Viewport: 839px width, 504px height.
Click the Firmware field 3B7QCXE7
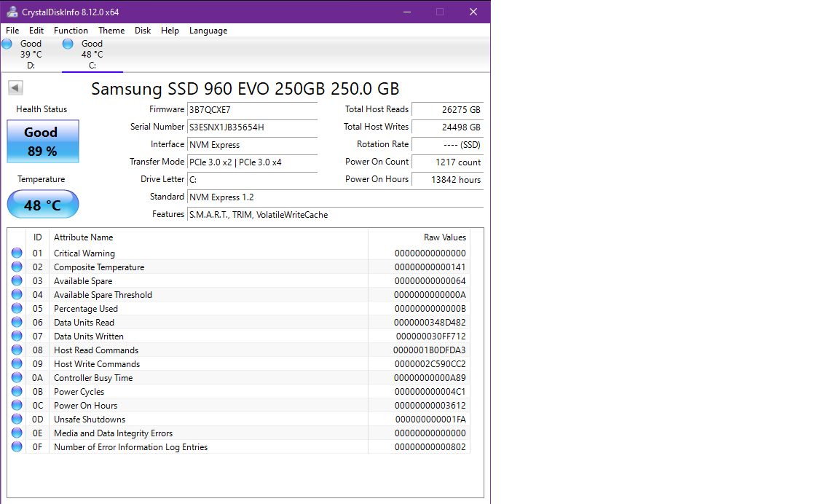[x=252, y=110]
